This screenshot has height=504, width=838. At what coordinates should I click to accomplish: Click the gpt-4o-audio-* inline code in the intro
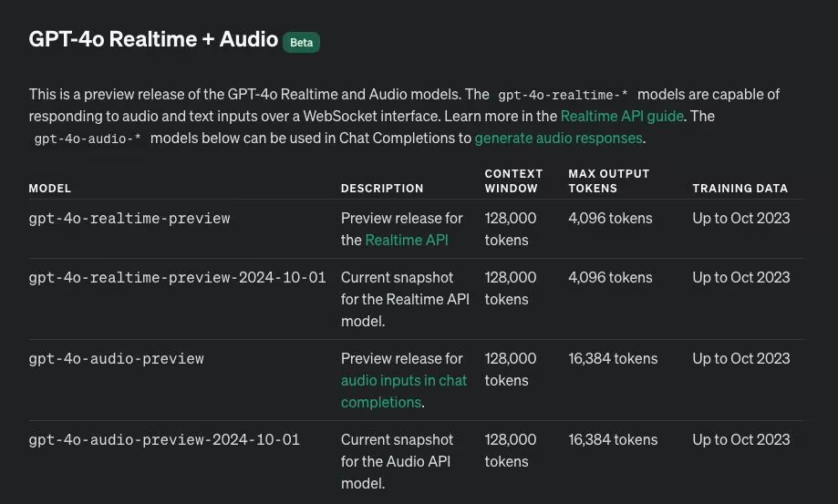tap(88, 139)
